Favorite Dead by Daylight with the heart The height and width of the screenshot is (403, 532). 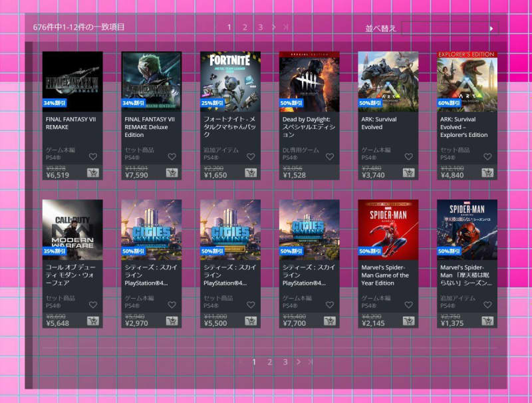click(330, 157)
